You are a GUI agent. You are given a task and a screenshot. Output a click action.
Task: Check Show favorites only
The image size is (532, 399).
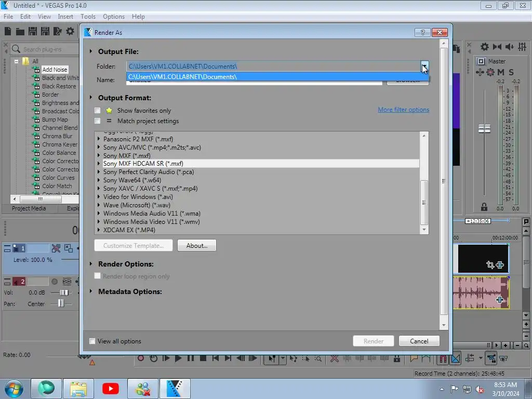point(97,110)
